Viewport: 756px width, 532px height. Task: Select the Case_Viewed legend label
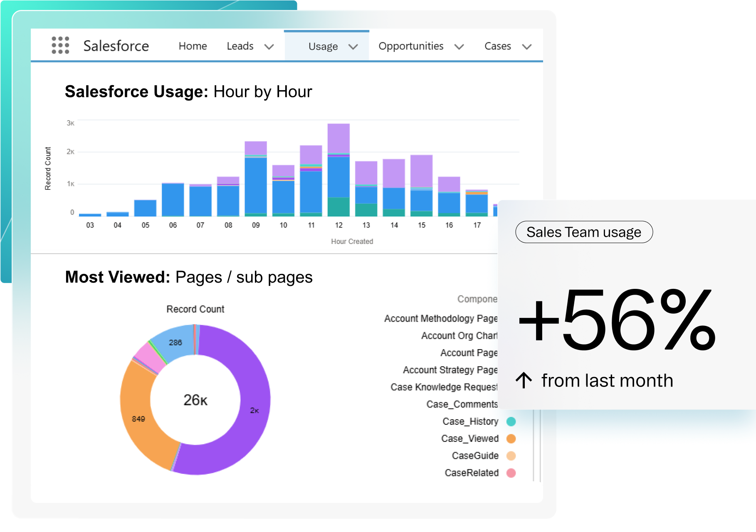470,438
